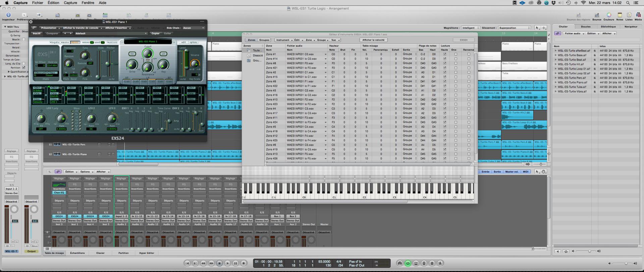644x272 pixels.
Task: Adjust the EXS24 Cutoff knob
Action: pos(148,53)
